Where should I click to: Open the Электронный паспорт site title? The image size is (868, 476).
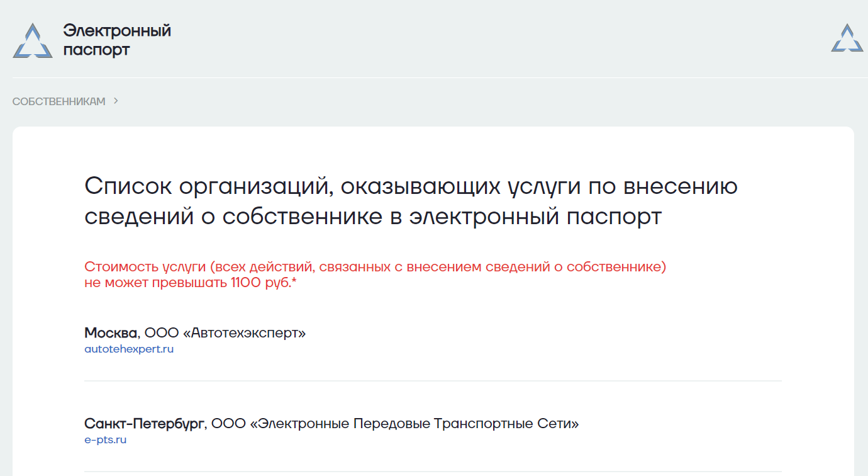tap(117, 40)
